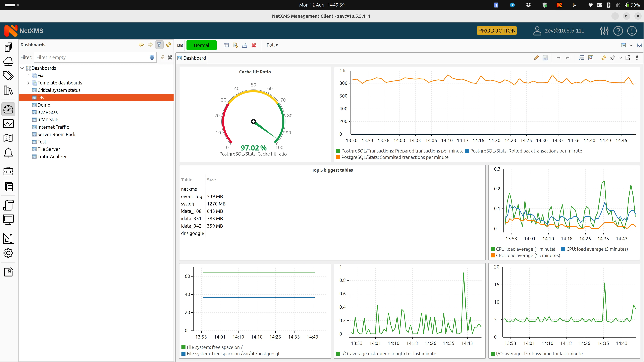Toggle the filter funnel in Dashboards panel
Viewport: 644px width, 362px height.
click(x=159, y=45)
